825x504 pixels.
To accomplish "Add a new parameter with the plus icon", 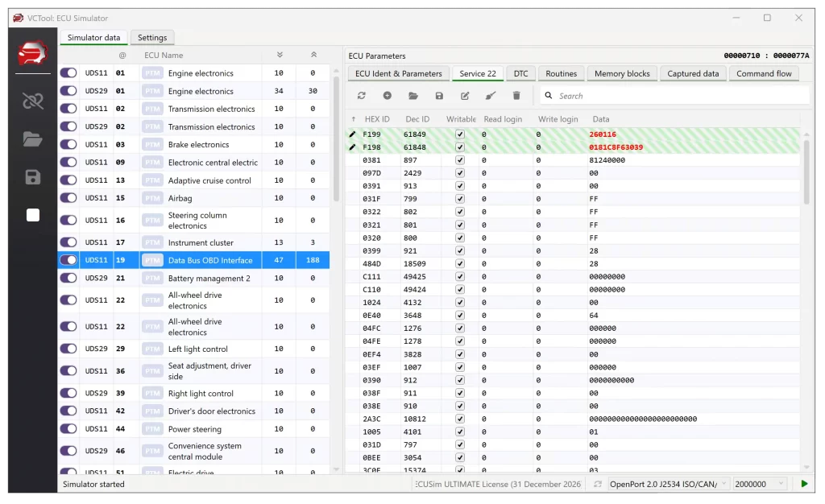I will [x=388, y=96].
